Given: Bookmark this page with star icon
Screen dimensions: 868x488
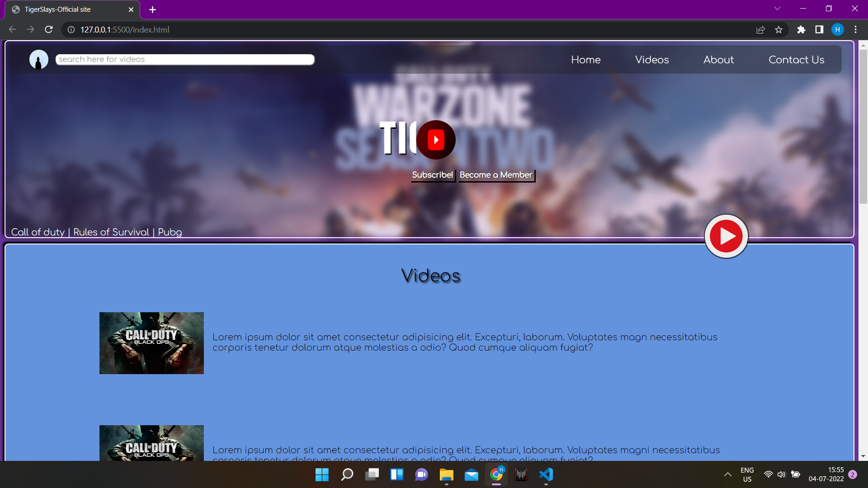Looking at the screenshot, I should click(x=778, y=29).
